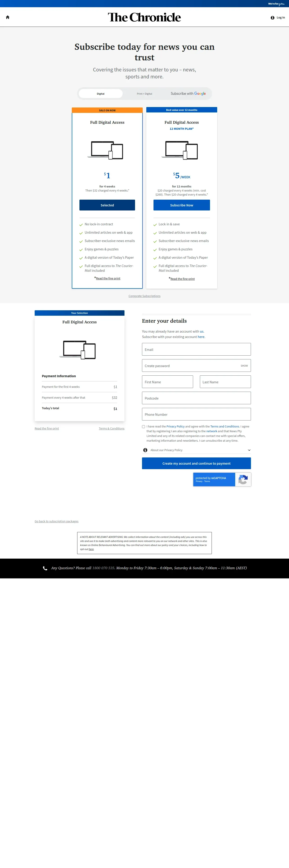Click Create my account and continue to payment
Screen dimensions: 289x868
pyautogui.click(x=196, y=463)
